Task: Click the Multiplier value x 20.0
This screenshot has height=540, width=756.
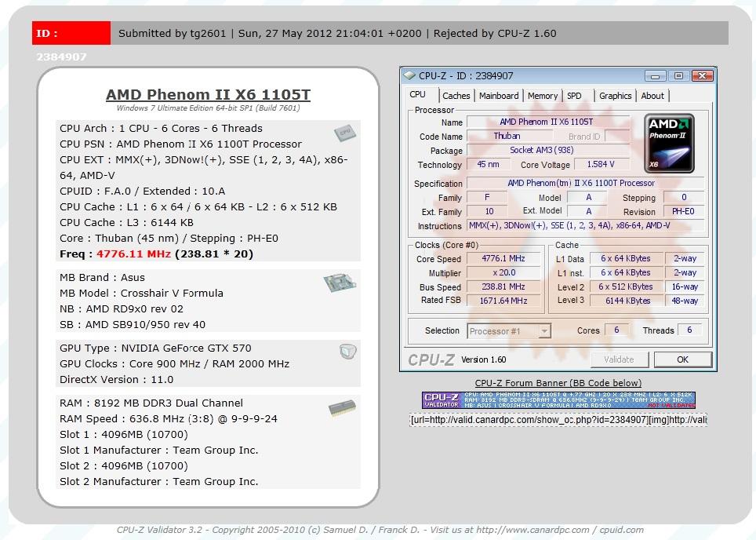Action: [503, 272]
